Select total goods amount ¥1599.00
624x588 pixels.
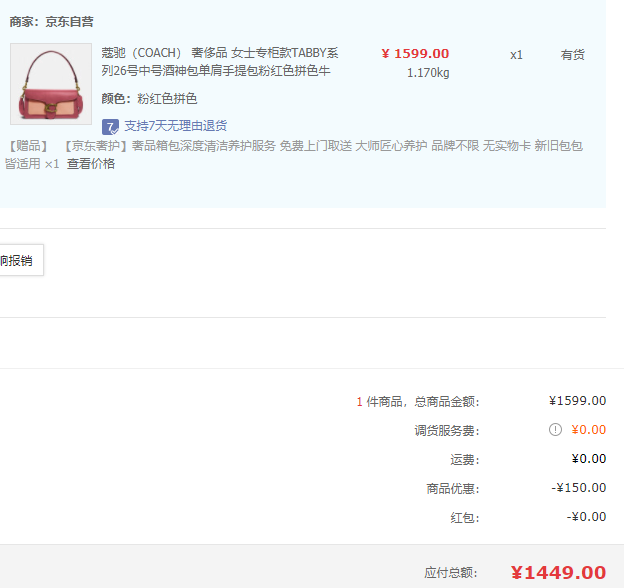(577, 401)
